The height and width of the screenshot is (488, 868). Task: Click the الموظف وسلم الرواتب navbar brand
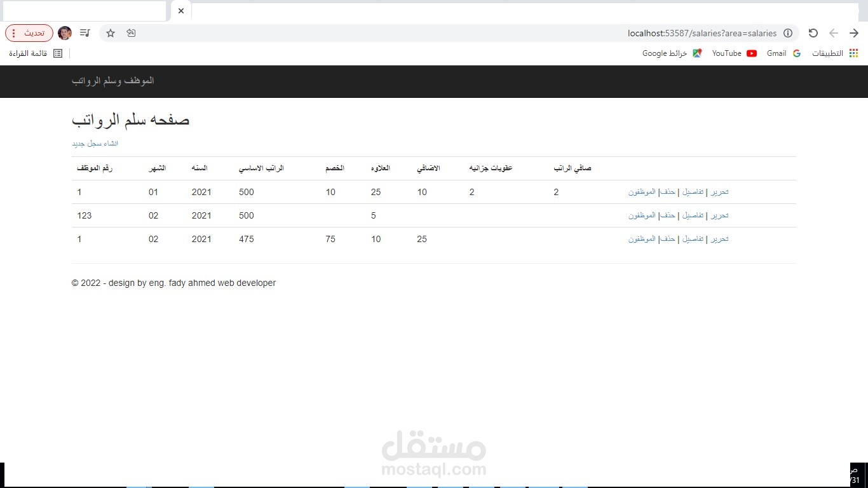pos(113,81)
